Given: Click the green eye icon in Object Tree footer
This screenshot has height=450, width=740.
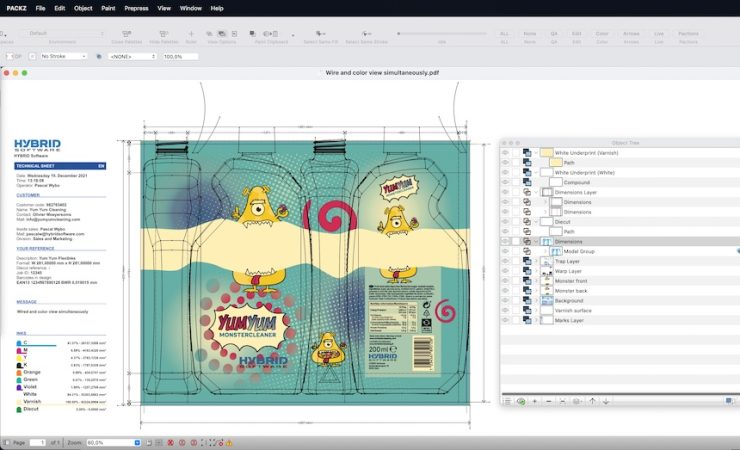Looking at the screenshot, I should [521, 401].
